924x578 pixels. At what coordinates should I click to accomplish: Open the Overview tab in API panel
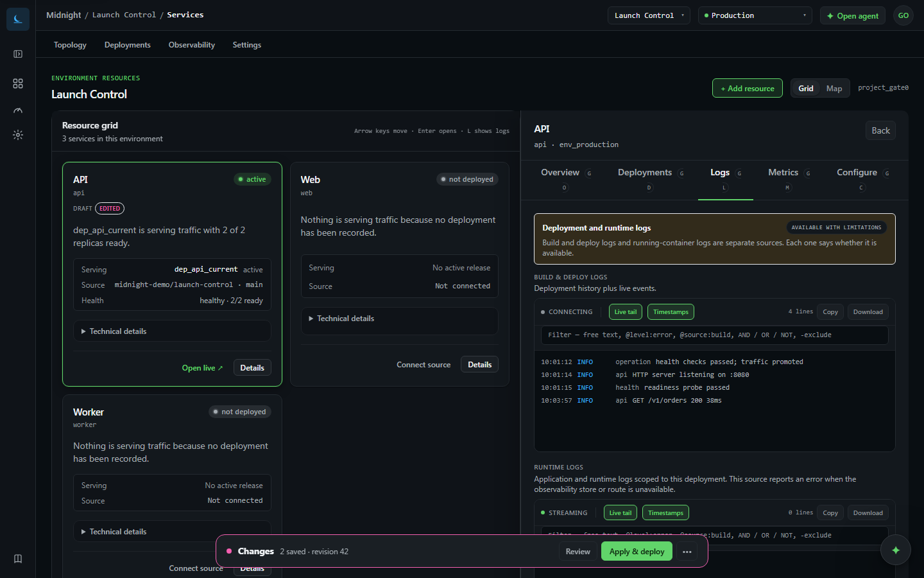(x=566, y=179)
